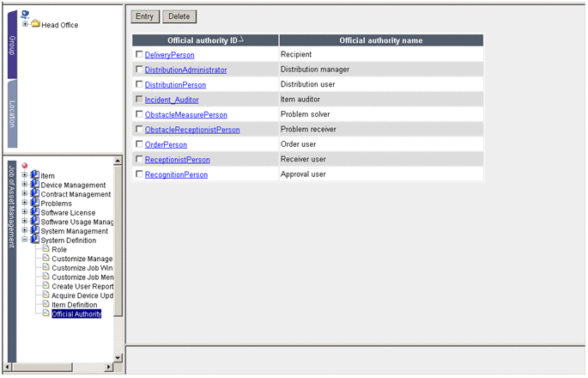Collapse the System Definition node
This screenshot has width=588, height=378.
25,241
